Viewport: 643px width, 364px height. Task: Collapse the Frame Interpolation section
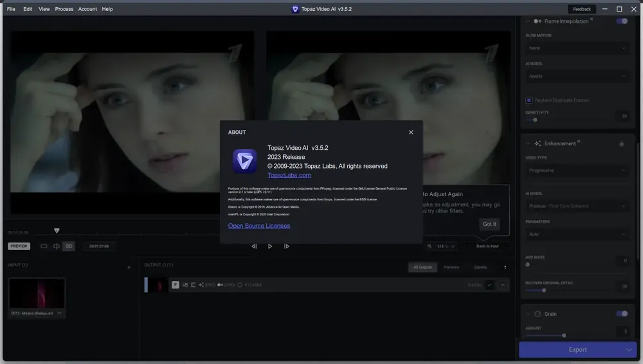[x=528, y=21]
